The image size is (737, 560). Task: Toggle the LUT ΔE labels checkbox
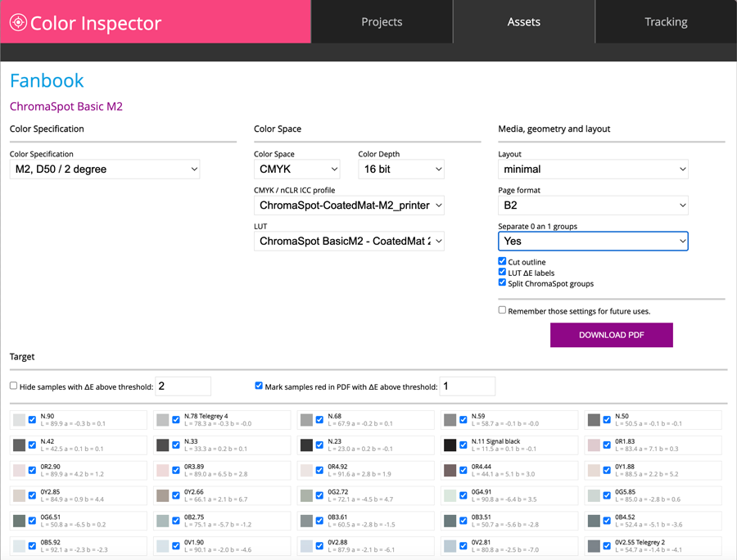503,272
